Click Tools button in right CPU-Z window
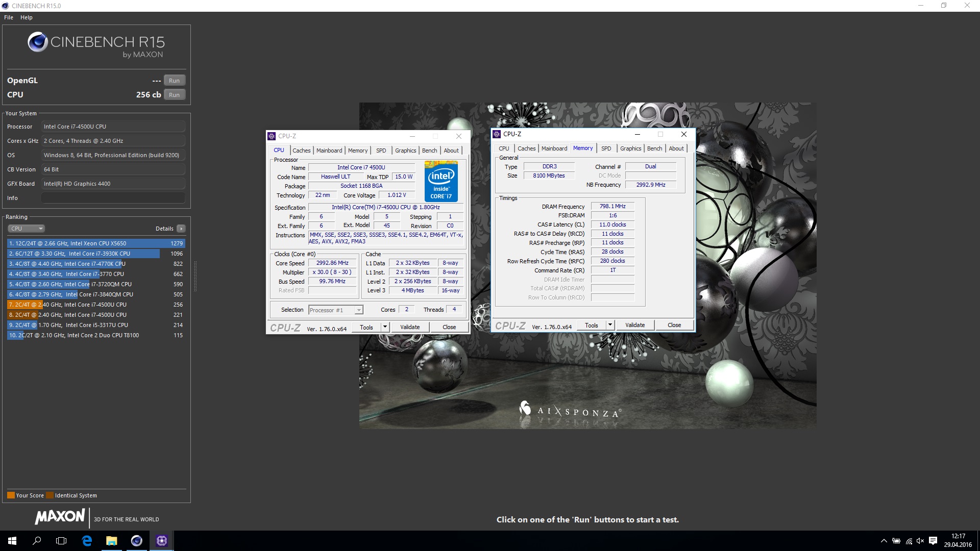This screenshot has width=980, height=551. point(592,325)
